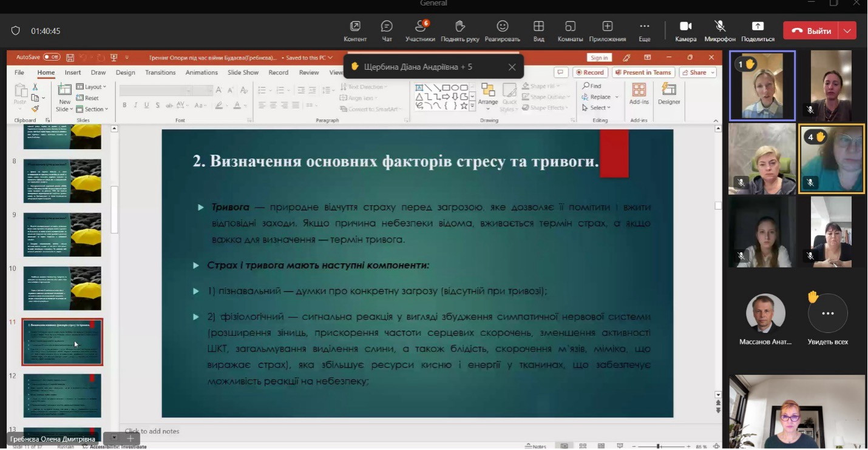
Task: Raise your hand (Поднять руку)
Action: pyautogui.click(x=460, y=30)
